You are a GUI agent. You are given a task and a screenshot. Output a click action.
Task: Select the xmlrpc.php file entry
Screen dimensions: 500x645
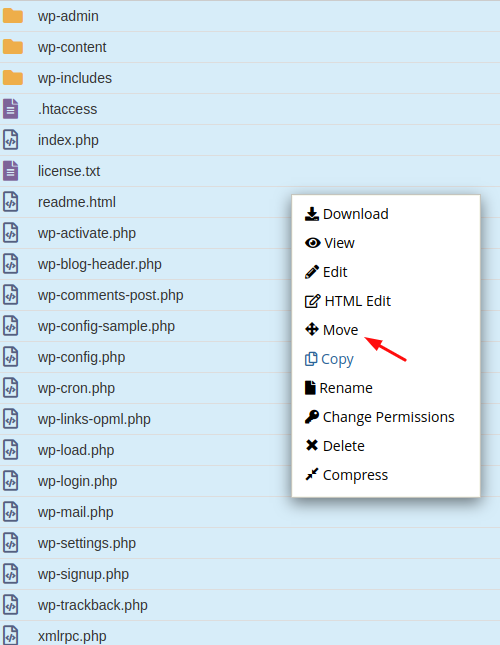(250, 633)
